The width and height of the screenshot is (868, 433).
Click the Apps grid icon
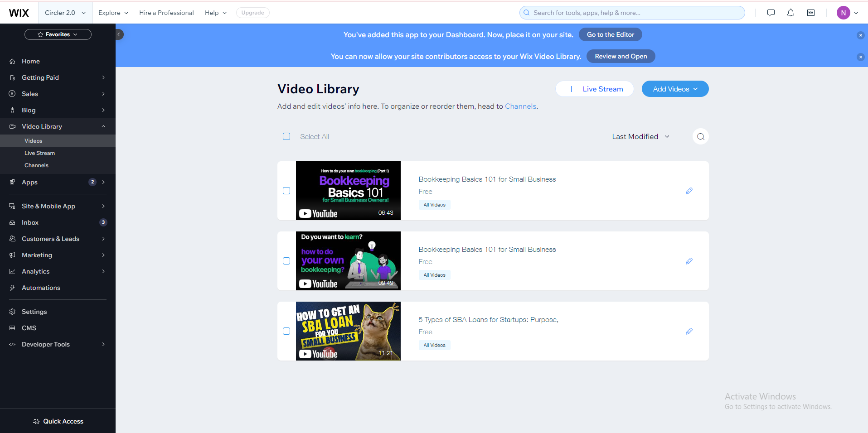12,182
